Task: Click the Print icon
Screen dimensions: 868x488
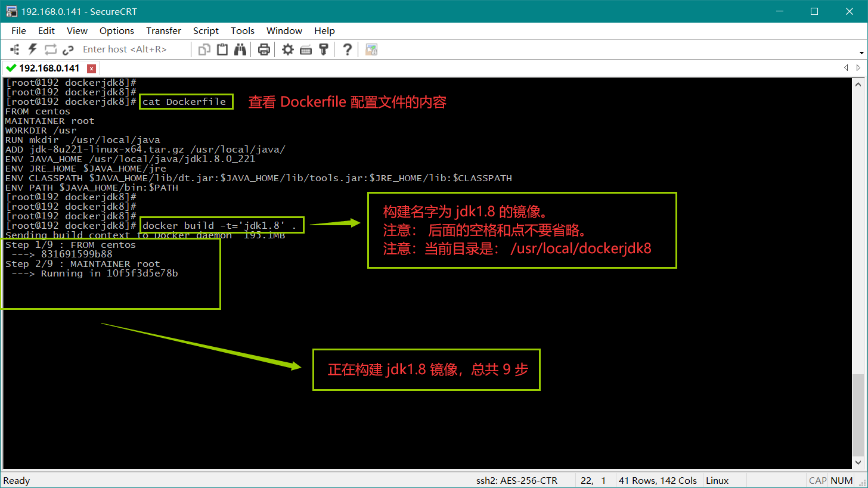Action: click(x=264, y=49)
